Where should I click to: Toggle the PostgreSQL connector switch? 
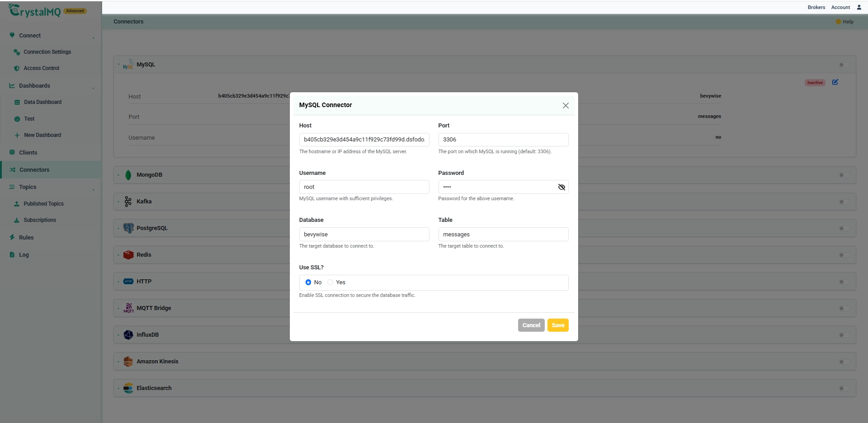844,228
